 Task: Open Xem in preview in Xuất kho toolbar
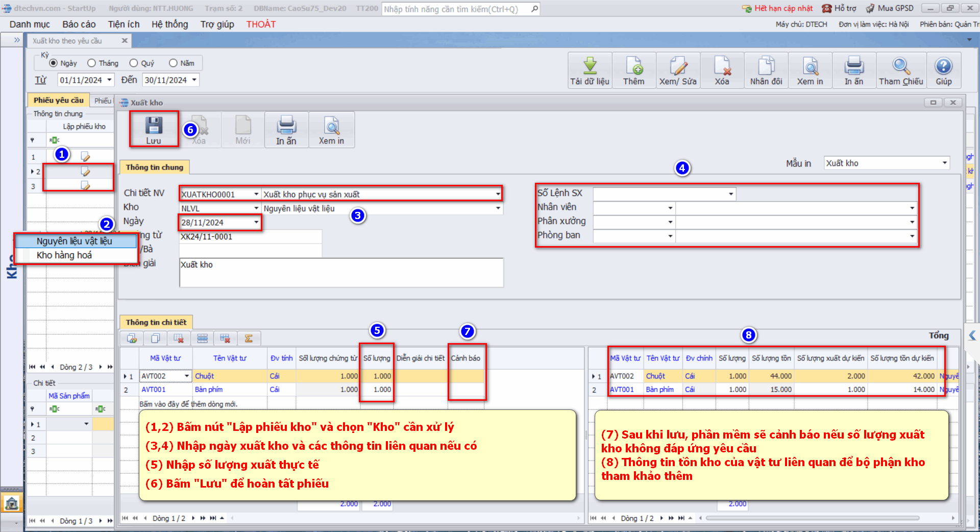coord(331,126)
